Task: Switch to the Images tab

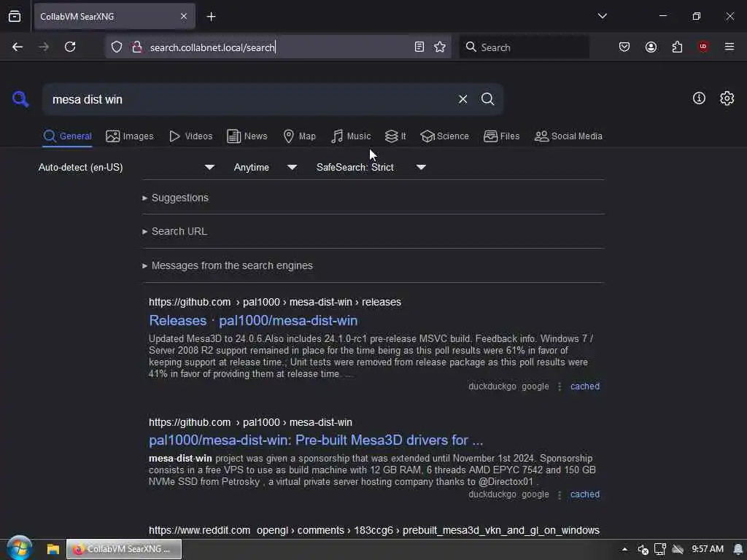Action: pyautogui.click(x=130, y=136)
